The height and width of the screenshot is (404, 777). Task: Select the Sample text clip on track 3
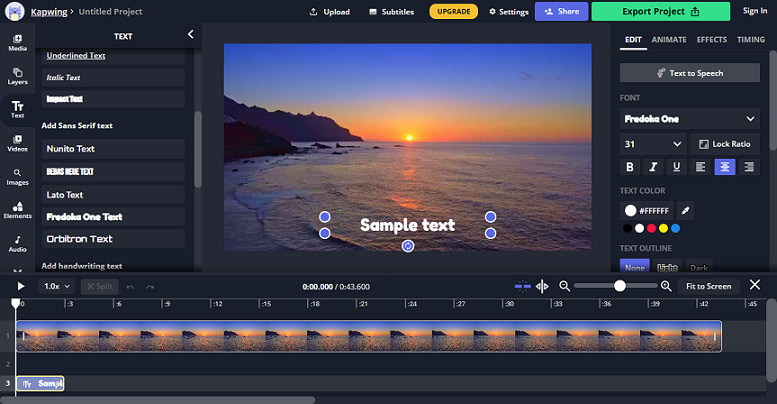click(40, 383)
